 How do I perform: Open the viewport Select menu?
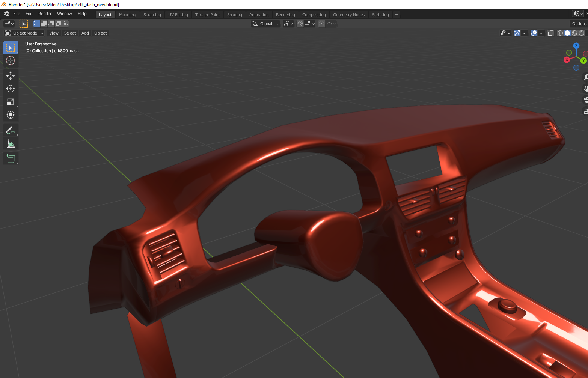70,33
